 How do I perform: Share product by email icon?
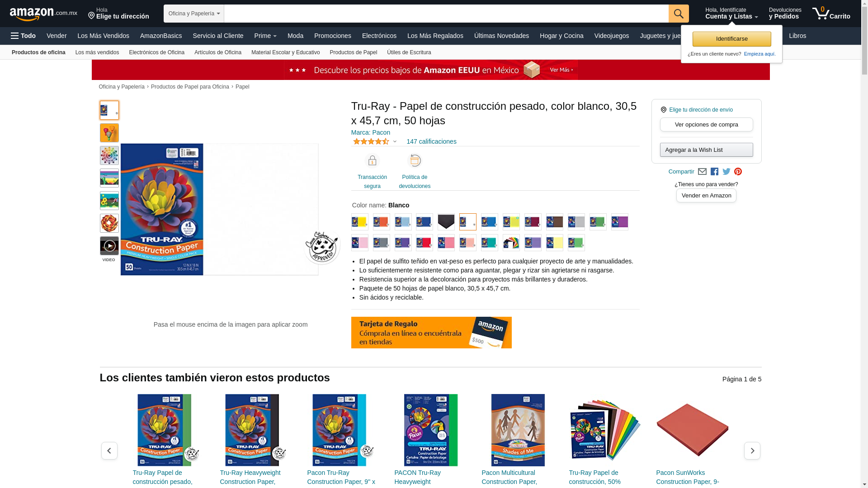click(x=702, y=172)
